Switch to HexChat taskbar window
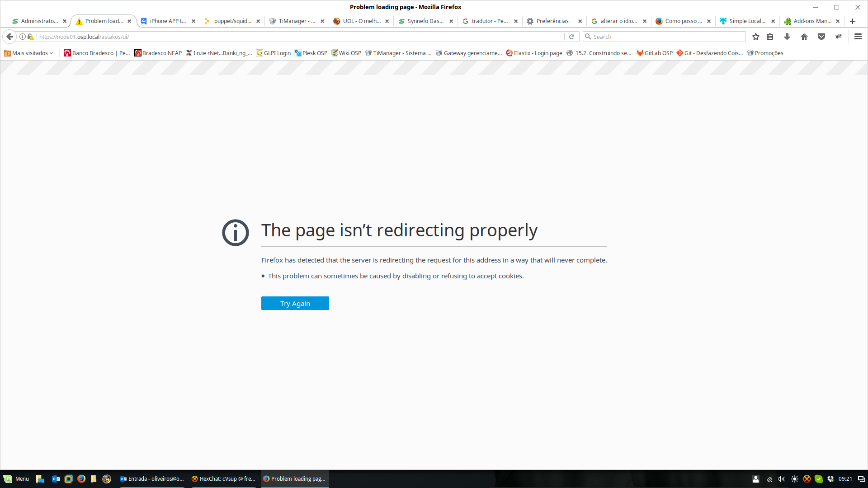The width and height of the screenshot is (868, 488). [x=223, y=479]
